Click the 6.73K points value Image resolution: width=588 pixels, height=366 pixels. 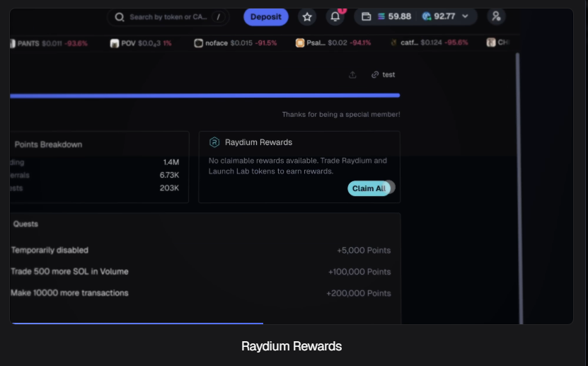pos(170,175)
